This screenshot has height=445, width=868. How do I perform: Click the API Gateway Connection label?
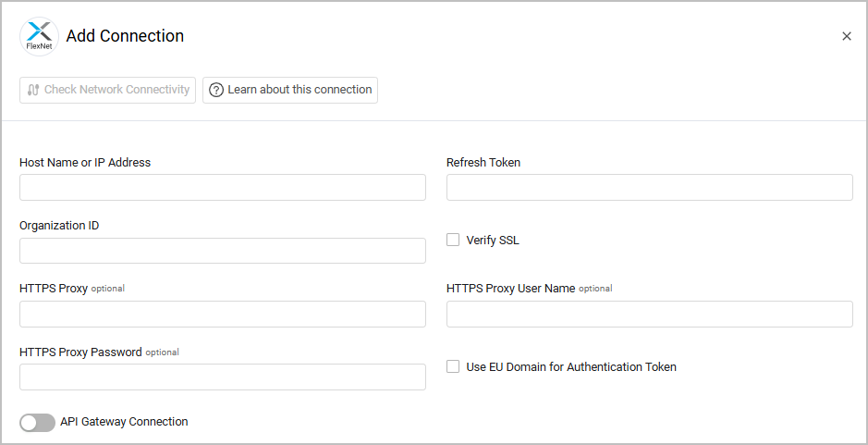124,422
